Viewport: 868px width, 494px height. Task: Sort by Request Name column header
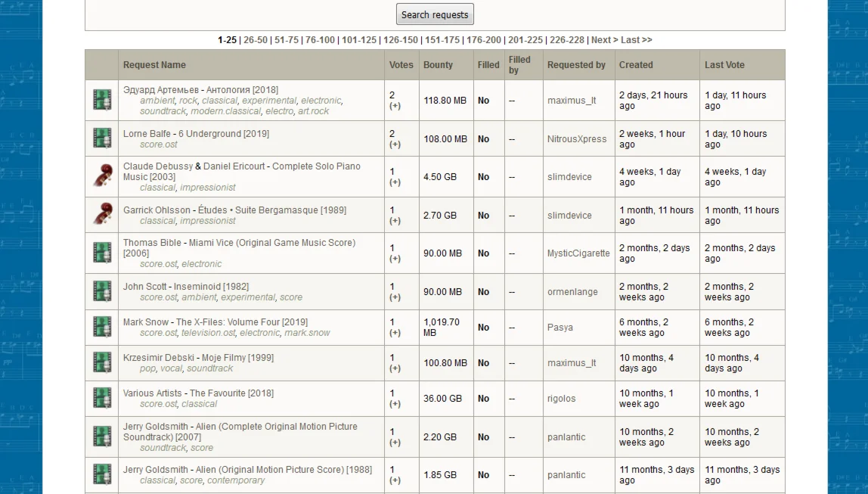coord(154,65)
